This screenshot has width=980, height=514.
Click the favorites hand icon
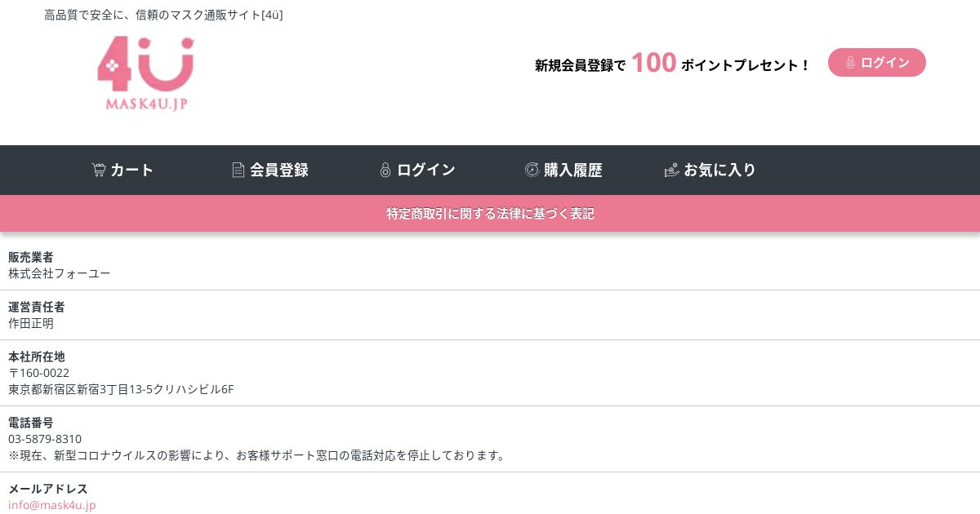coord(672,170)
